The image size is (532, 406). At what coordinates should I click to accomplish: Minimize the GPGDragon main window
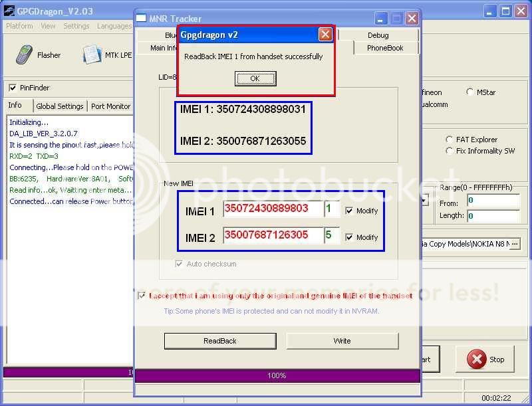coord(489,11)
